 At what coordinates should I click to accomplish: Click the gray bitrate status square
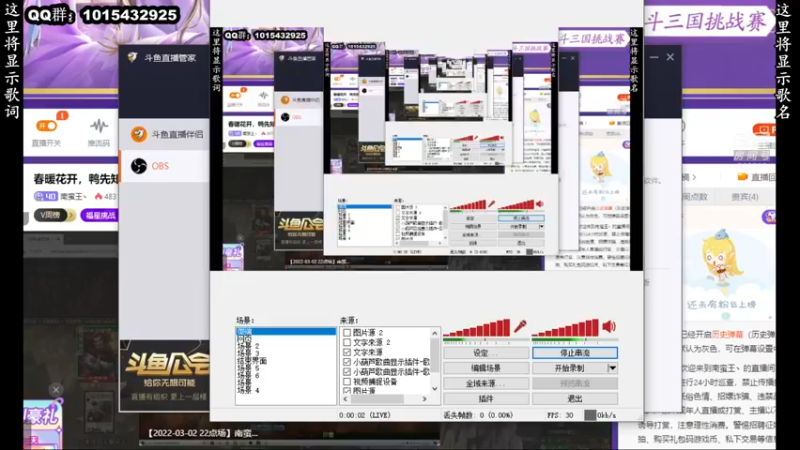(x=590, y=415)
